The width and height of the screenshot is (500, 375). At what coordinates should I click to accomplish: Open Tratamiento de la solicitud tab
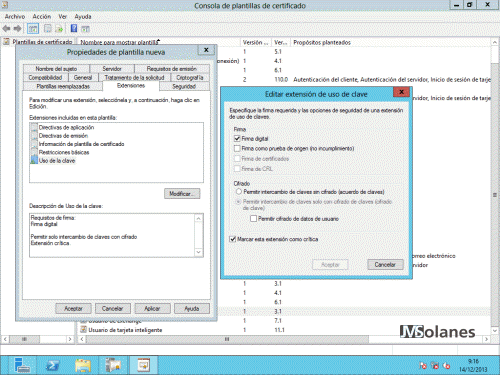click(135, 77)
